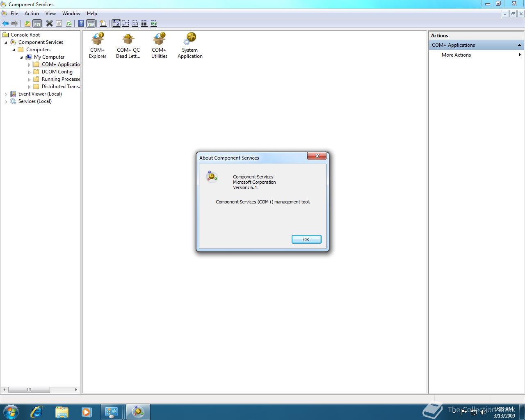
Task: Click the tree scrollbar left arrow
Action: tap(4, 390)
